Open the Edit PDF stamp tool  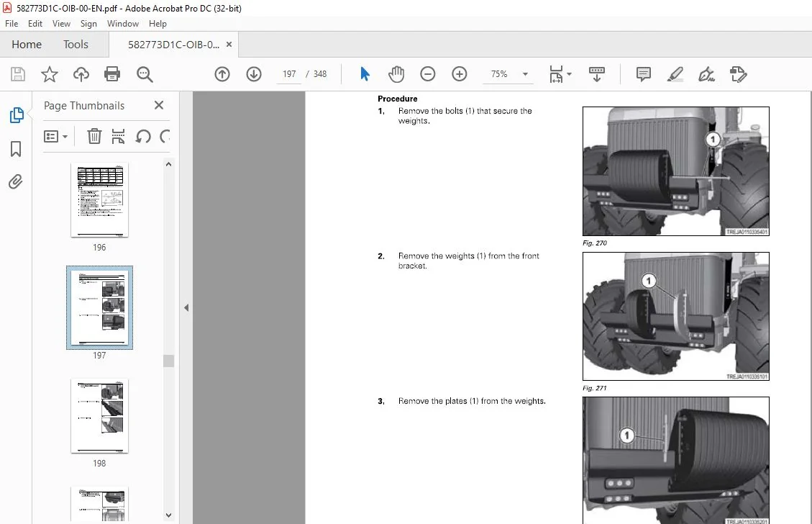pyautogui.click(x=738, y=74)
